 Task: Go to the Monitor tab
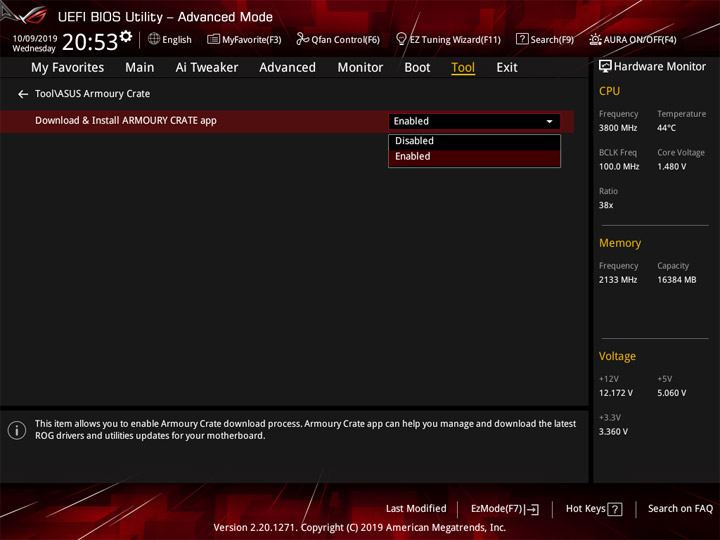click(x=360, y=68)
